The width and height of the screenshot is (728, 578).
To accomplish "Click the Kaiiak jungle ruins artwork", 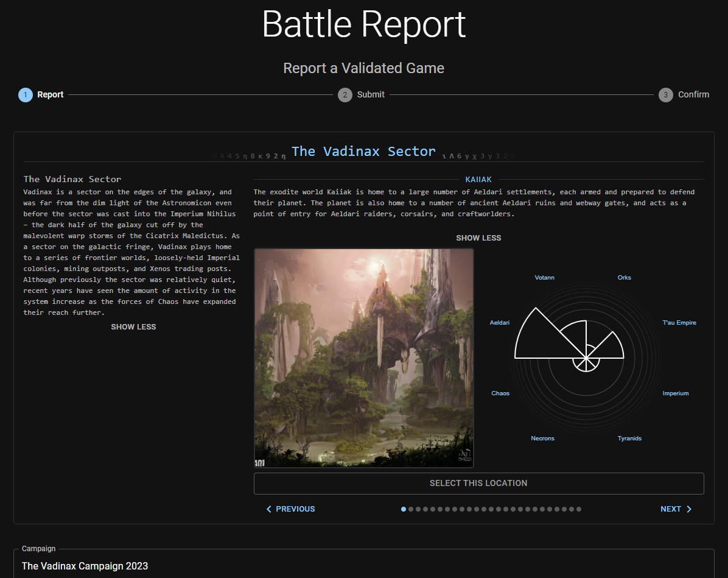I will tap(363, 358).
